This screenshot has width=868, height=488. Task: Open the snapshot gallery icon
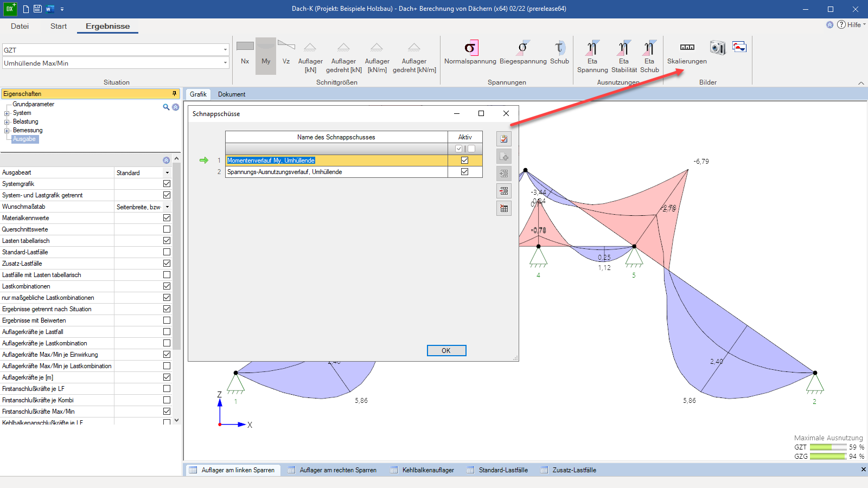(x=739, y=47)
